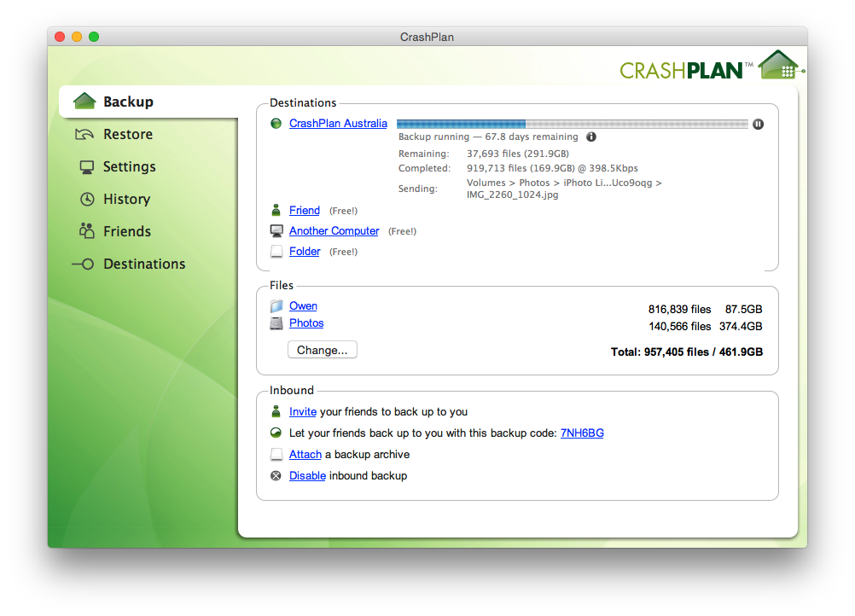Click the Settings monitor icon

(x=87, y=167)
